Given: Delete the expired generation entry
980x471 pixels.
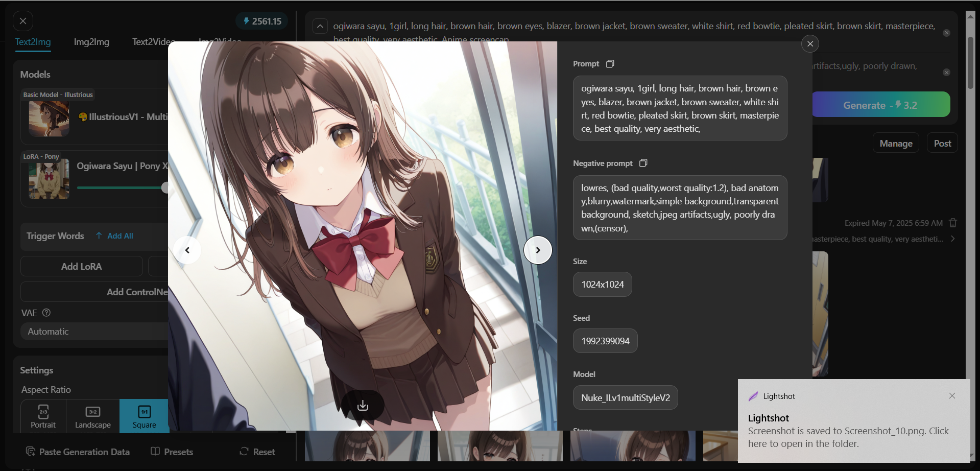Looking at the screenshot, I should coord(953,223).
